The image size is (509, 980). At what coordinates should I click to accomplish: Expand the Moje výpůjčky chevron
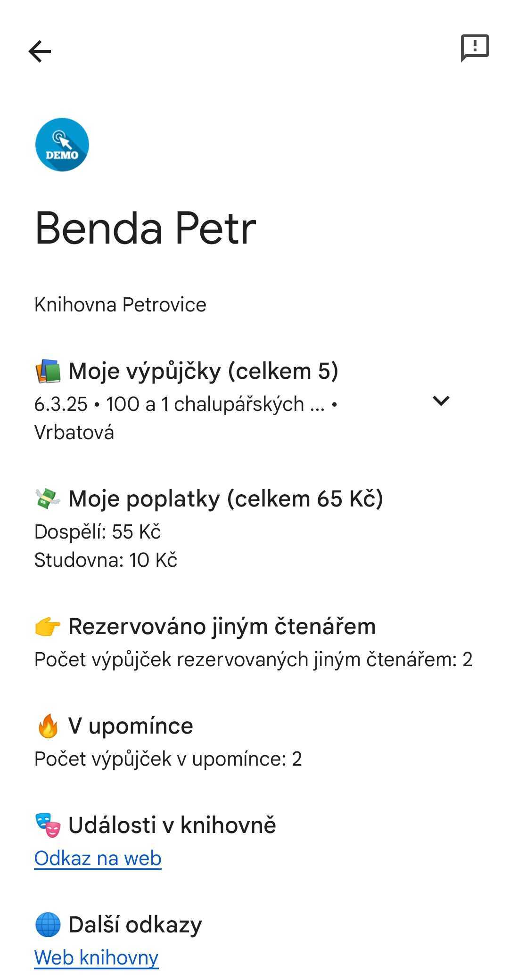click(x=441, y=401)
